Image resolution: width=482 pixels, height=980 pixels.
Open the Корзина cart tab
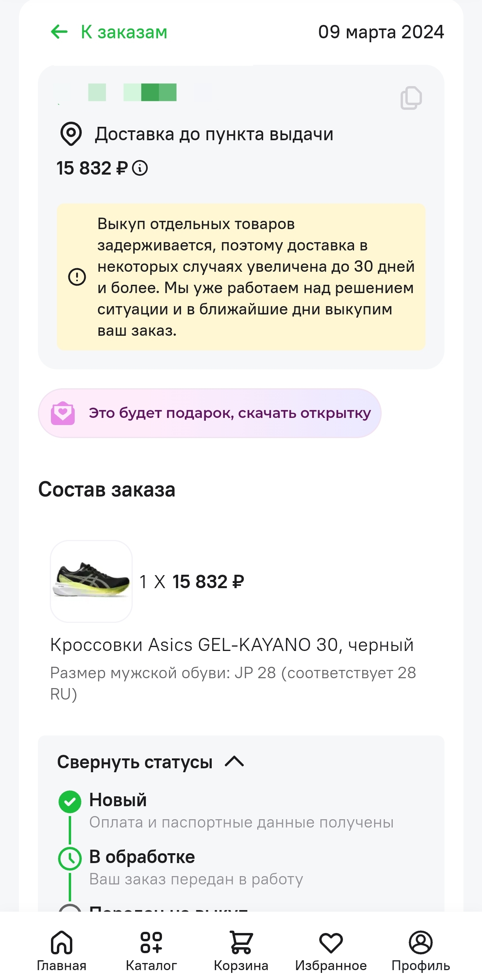(241, 950)
